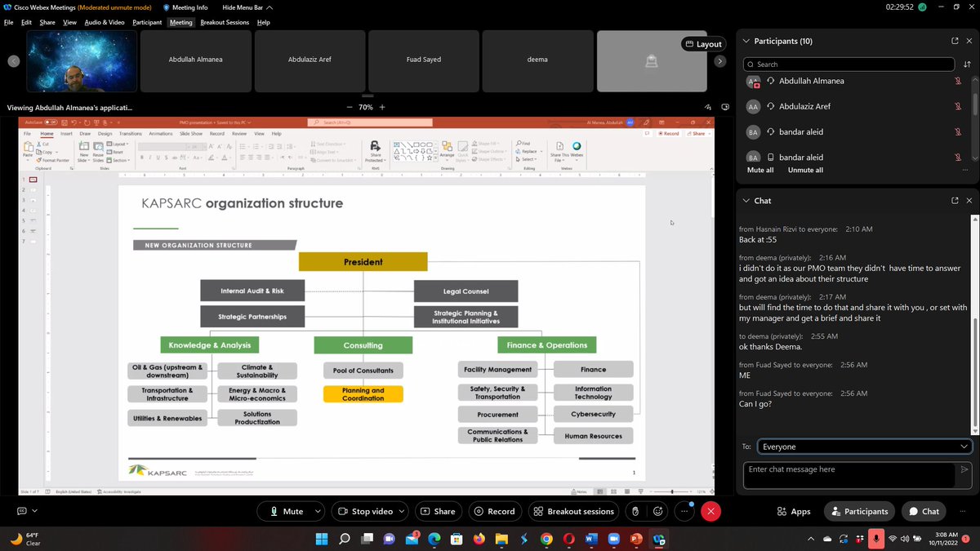This screenshot has width=980, height=551.
Task: Select Abdullah Almanea video tile
Action: [x=195, y=61]
